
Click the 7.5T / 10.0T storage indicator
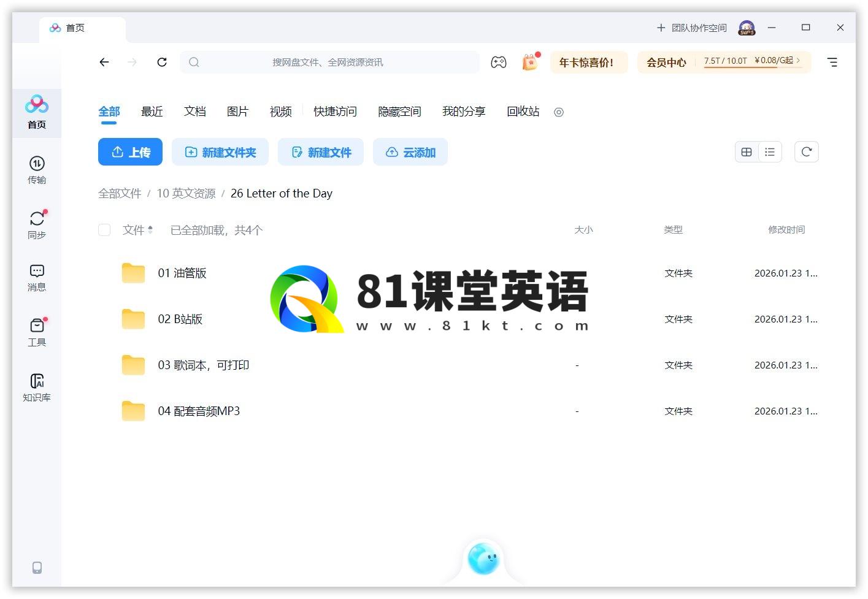click(x=726, y=61)
